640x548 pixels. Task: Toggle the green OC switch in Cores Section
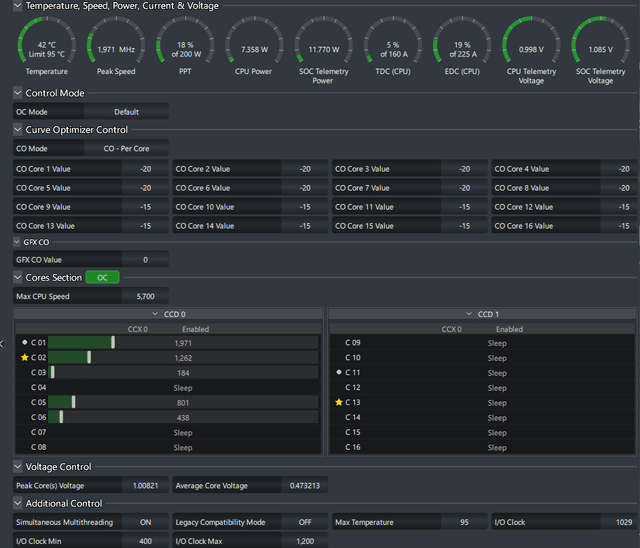[102, 277]
